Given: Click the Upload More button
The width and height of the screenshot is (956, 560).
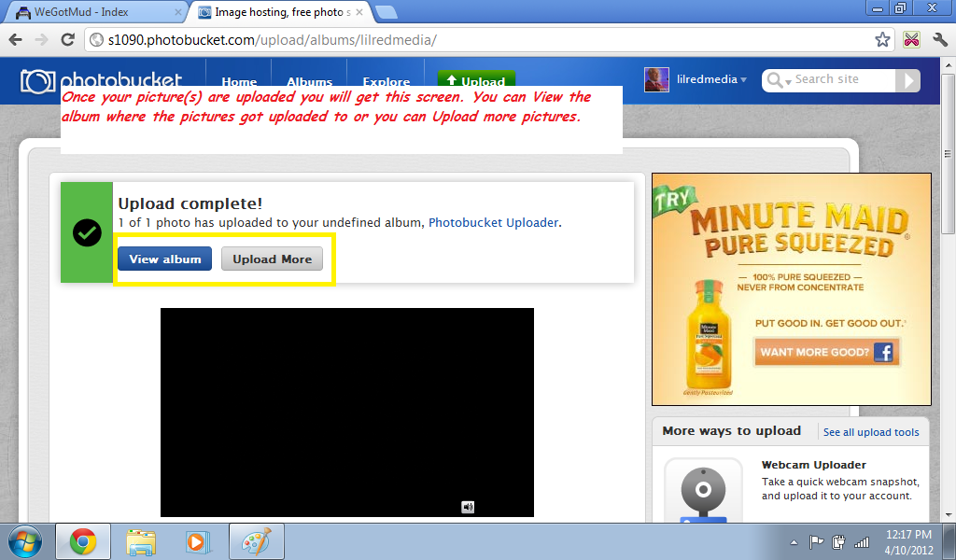Looking at the screenshot, I should pos(272,259).
